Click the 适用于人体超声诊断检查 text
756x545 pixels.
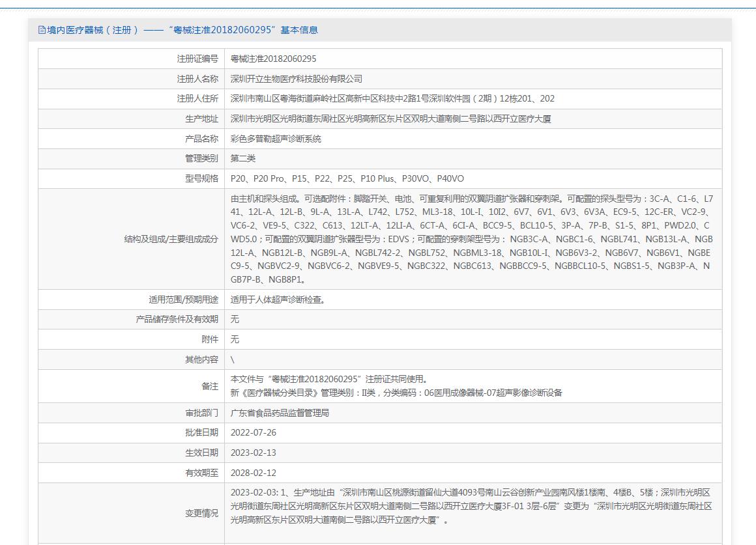tap(278, 300)
